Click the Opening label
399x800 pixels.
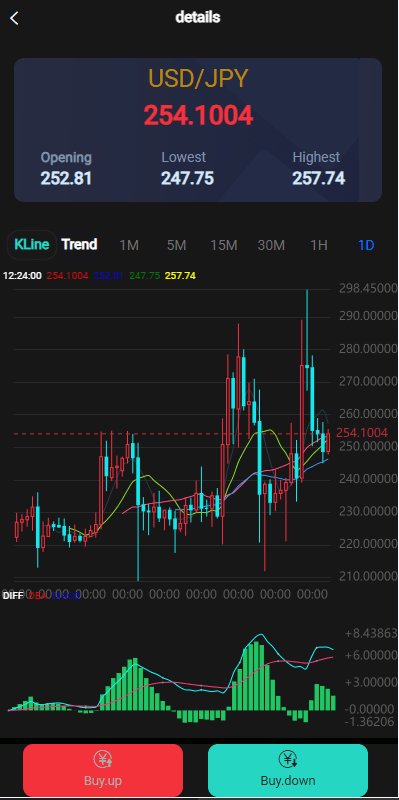66,158
